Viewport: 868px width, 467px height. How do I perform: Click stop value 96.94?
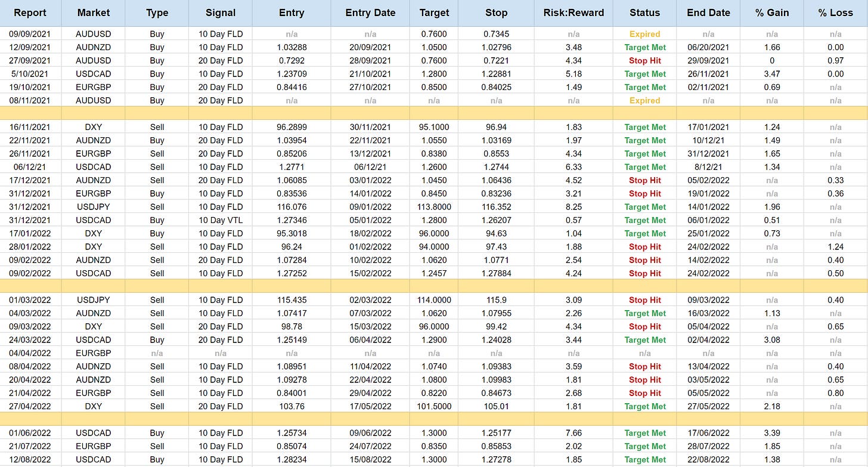496,127
